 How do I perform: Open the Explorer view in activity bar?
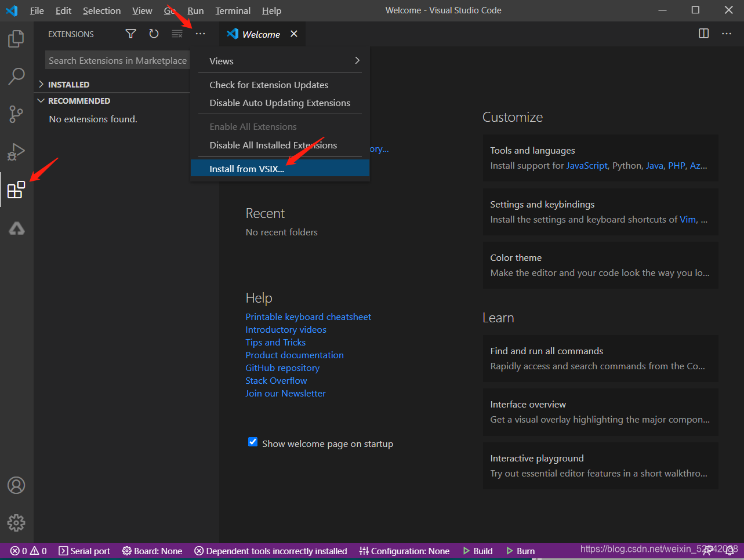point(16,39)
